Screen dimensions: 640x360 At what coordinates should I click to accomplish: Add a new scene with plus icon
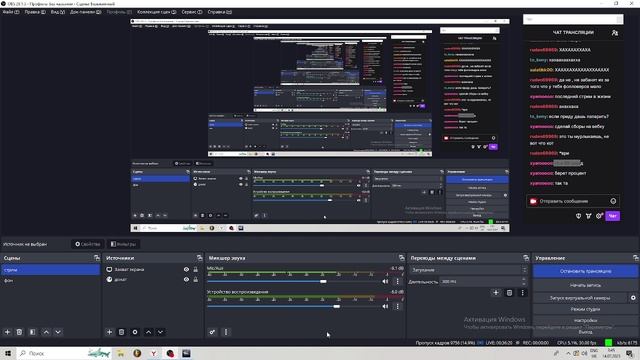tap(7, 332)
